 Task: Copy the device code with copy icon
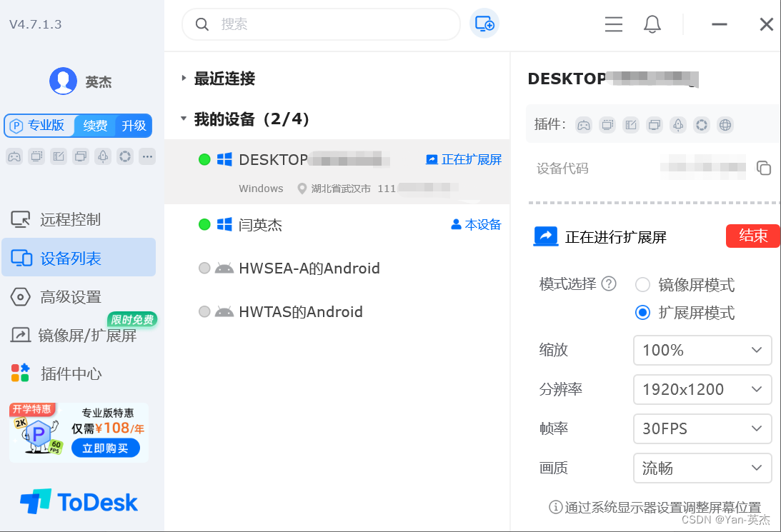coord(764,168)
